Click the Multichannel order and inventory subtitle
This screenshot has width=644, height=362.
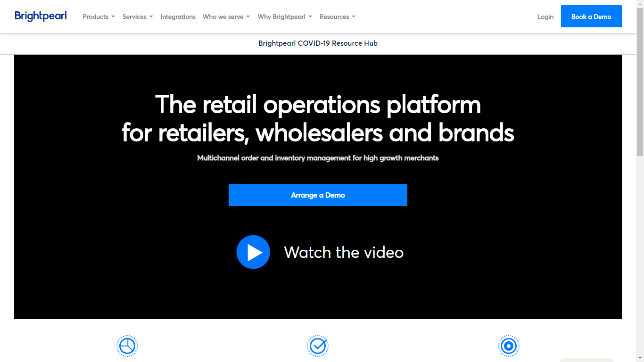pos(318,158)
